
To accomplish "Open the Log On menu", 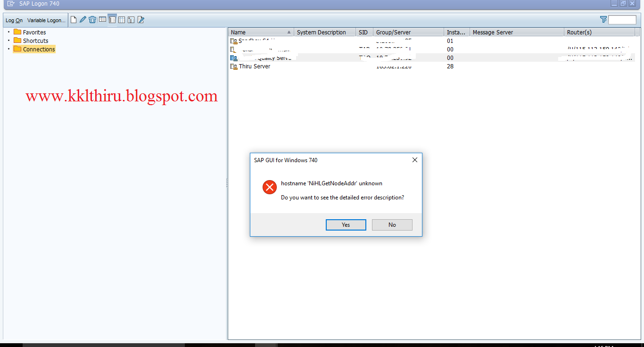I will 14,20.
